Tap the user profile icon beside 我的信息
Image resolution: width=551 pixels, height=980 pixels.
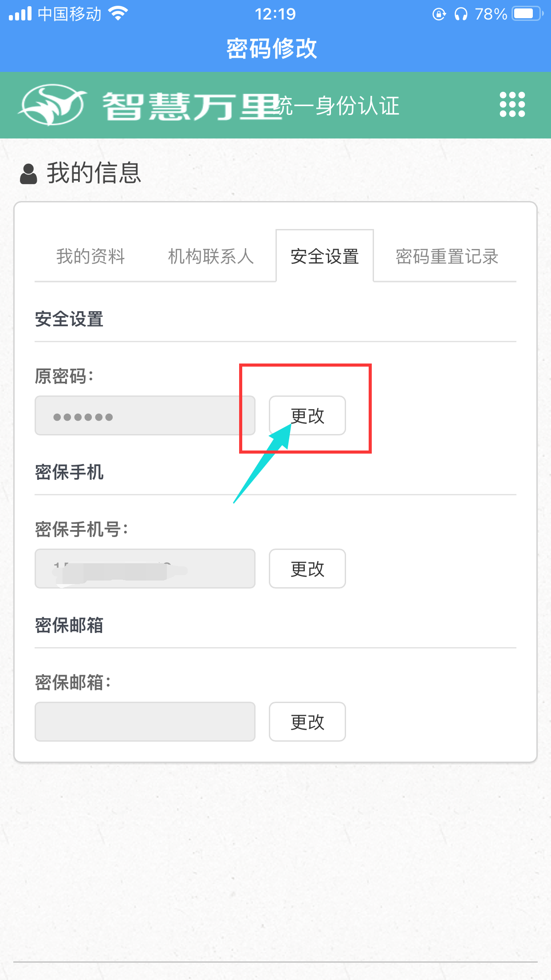[x=29, y=174]
